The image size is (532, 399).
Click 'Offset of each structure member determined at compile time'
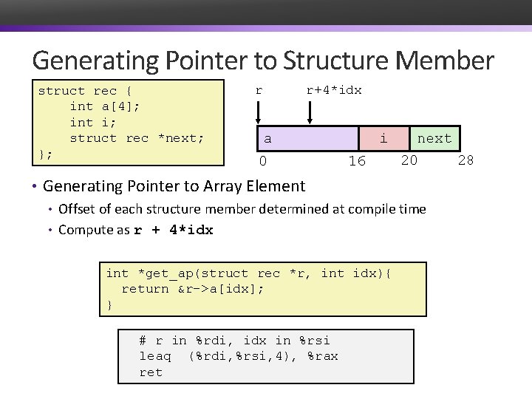tap(242, 209)
